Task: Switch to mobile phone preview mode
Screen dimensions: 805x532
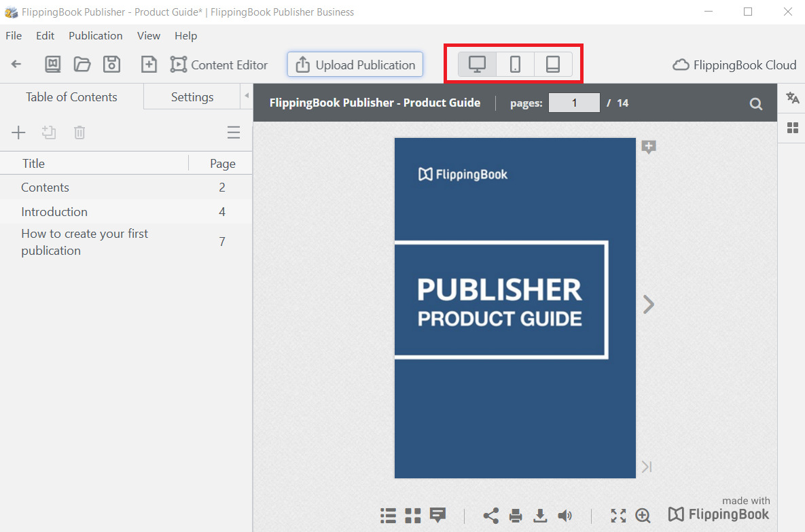Action: tap(515, 64)
